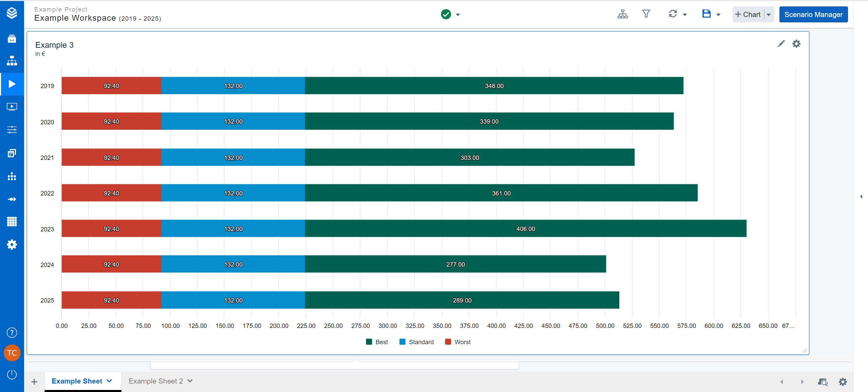Select the Example Sheet tab
The image size is (868, 392).
pos(77,381)
